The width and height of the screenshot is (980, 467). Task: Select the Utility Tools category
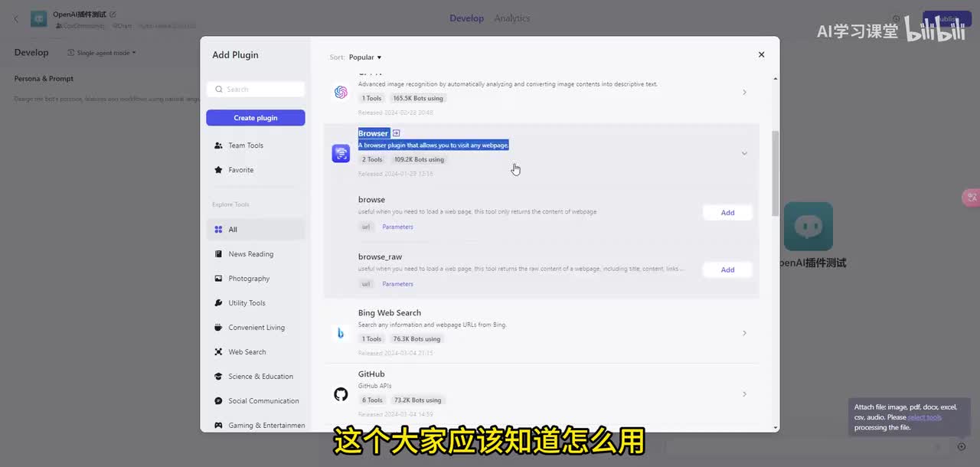(x=256, y=303)
